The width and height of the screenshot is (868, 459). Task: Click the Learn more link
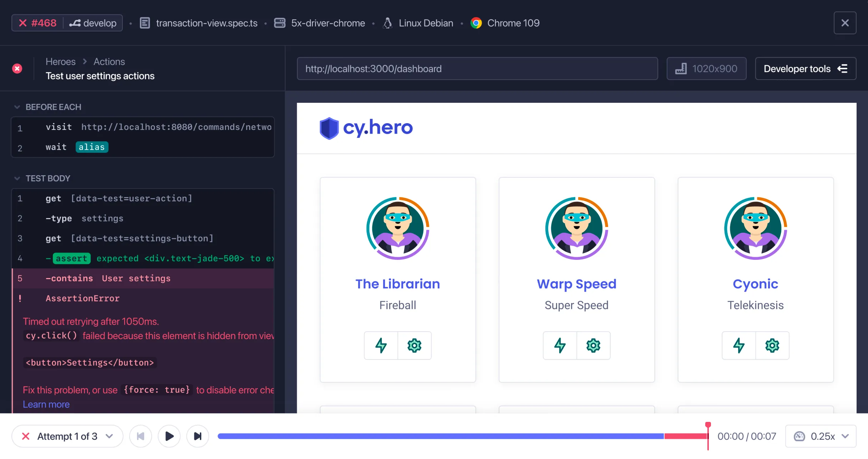[46, 404]
